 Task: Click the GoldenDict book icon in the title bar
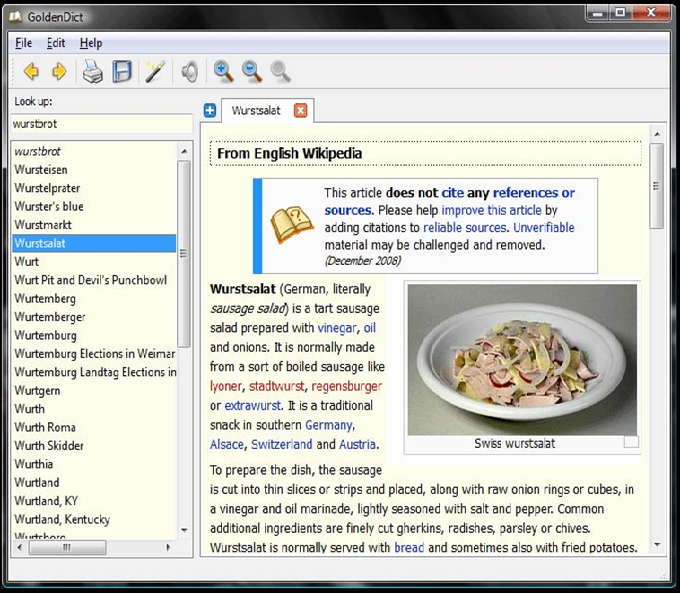16,16
